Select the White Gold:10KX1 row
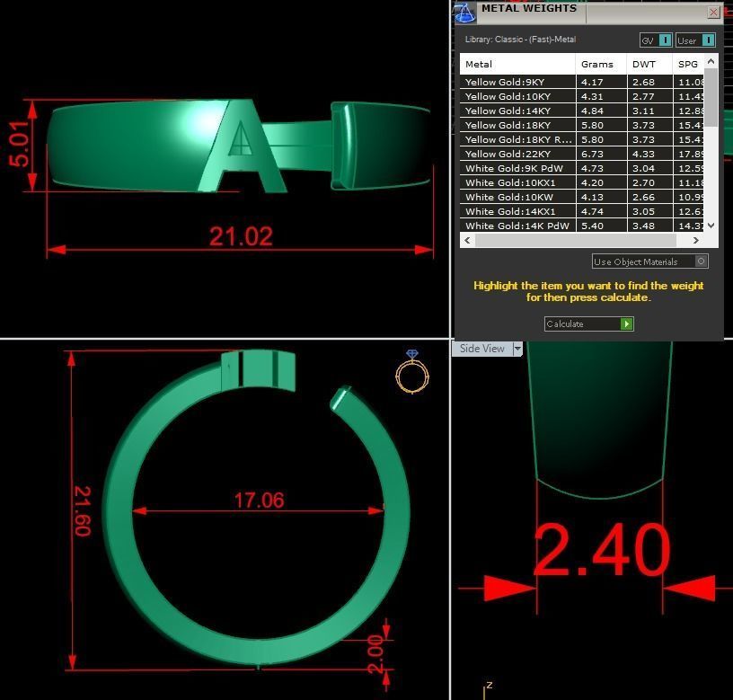733x700 pixels. tap(582, 182)
